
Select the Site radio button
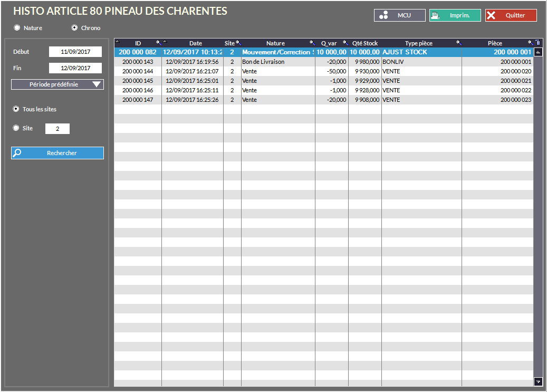(16, 128)
